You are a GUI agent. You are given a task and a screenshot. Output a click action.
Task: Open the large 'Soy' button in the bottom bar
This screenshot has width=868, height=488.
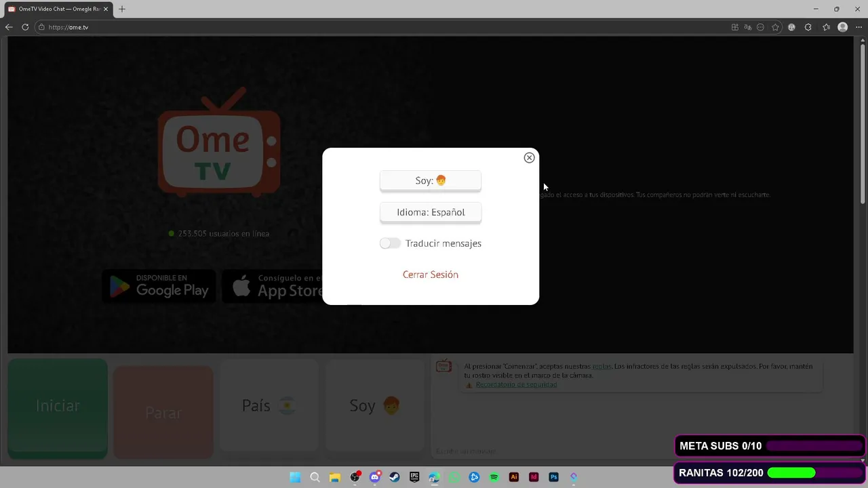coord(375,405)
